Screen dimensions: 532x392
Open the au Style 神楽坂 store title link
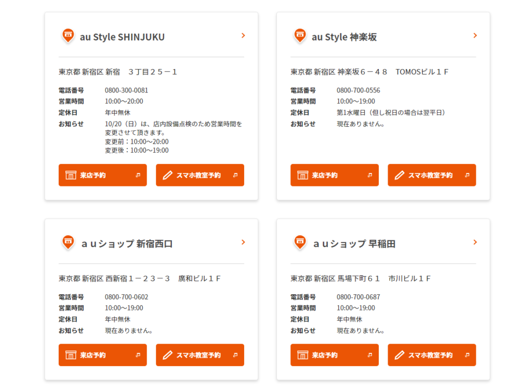(344, 37)
